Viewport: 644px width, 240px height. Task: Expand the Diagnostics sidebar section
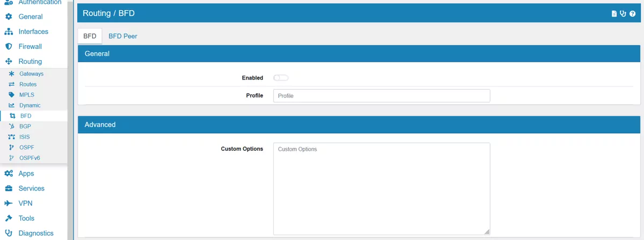point(35,233)
